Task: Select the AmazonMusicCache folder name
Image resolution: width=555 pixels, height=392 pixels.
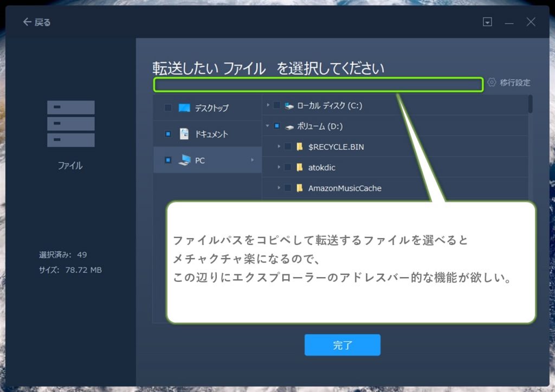Action: (345, 188)
